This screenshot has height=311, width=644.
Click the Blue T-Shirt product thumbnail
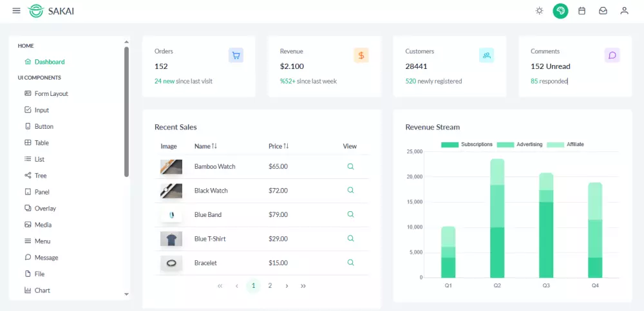point(171,239)
